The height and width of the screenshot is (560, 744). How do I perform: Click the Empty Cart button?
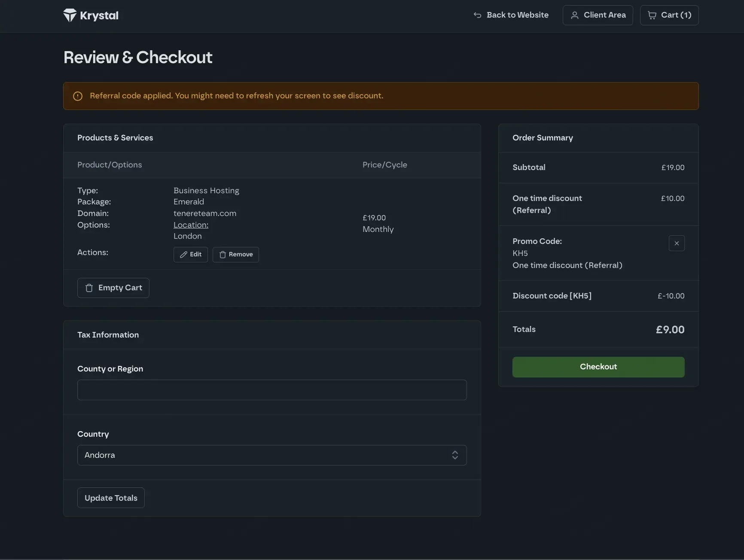pos(113,288)
